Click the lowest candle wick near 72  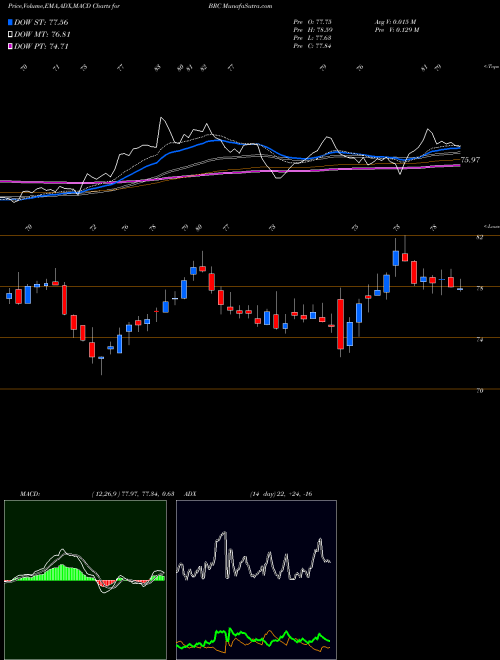pos(101,366)
